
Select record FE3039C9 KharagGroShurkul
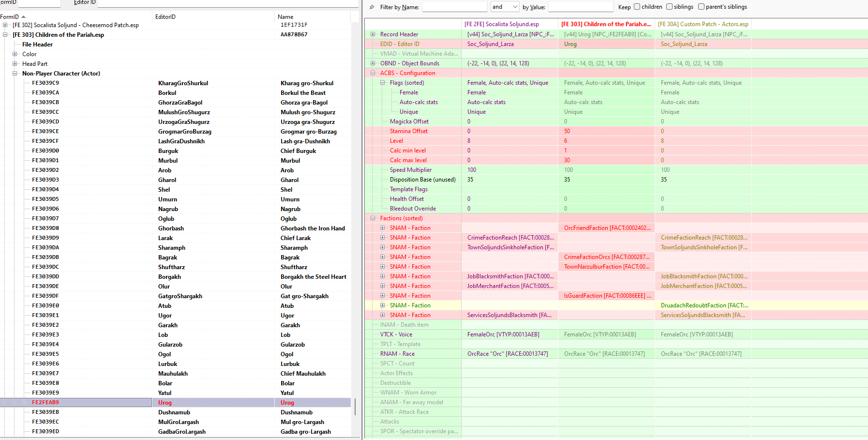pos(175,83)
